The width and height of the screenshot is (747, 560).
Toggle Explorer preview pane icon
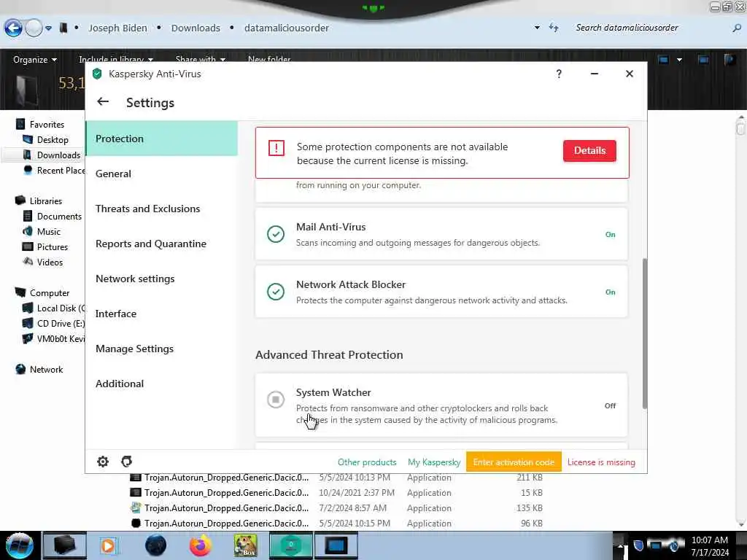coord(703,60)
